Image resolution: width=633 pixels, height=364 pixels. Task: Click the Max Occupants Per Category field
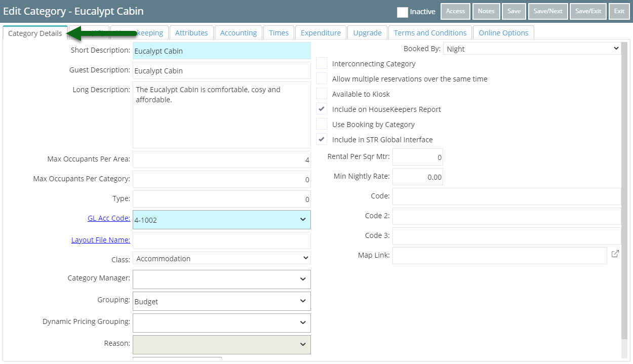point(222,179)
